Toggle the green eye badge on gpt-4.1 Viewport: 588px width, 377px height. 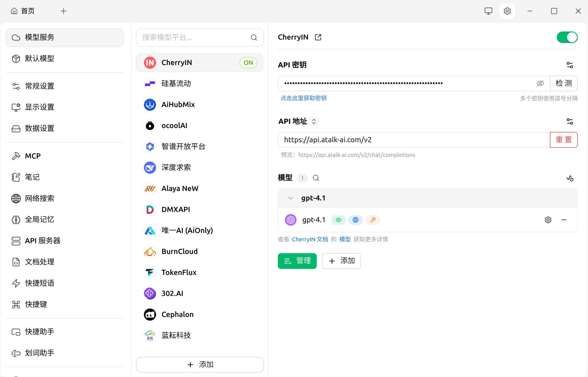pos(338,220)
